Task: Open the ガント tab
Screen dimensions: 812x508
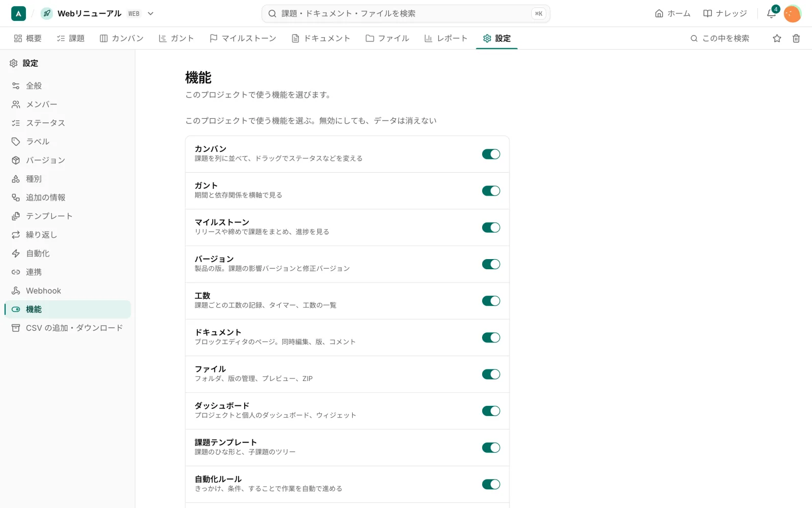Action: point(176,38)
